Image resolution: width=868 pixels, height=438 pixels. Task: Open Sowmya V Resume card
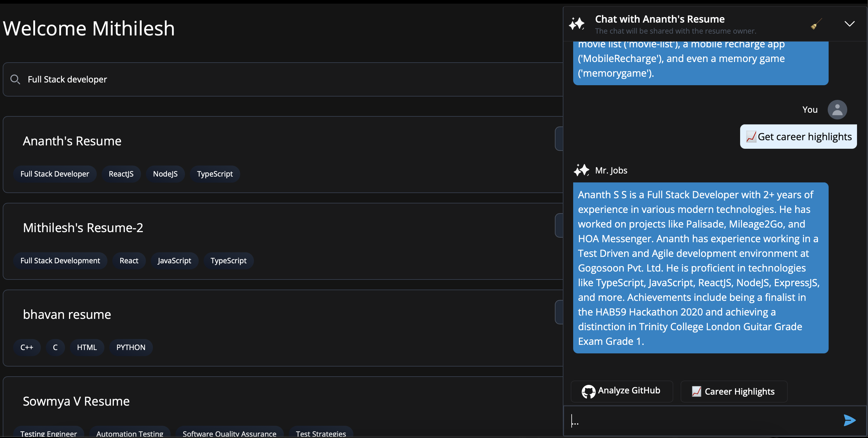click(76, 401)
